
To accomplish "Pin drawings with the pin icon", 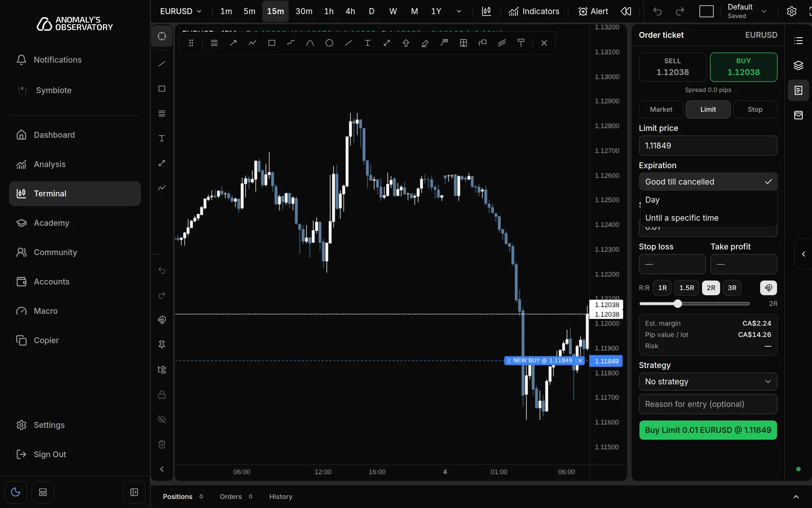I will click(x=162, y=345).
